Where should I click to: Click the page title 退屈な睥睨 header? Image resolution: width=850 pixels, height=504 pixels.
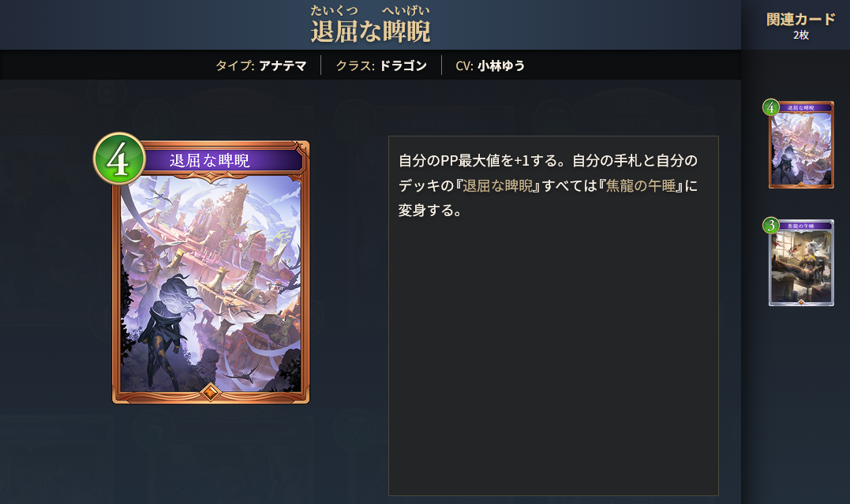click(x=370, y=32)
